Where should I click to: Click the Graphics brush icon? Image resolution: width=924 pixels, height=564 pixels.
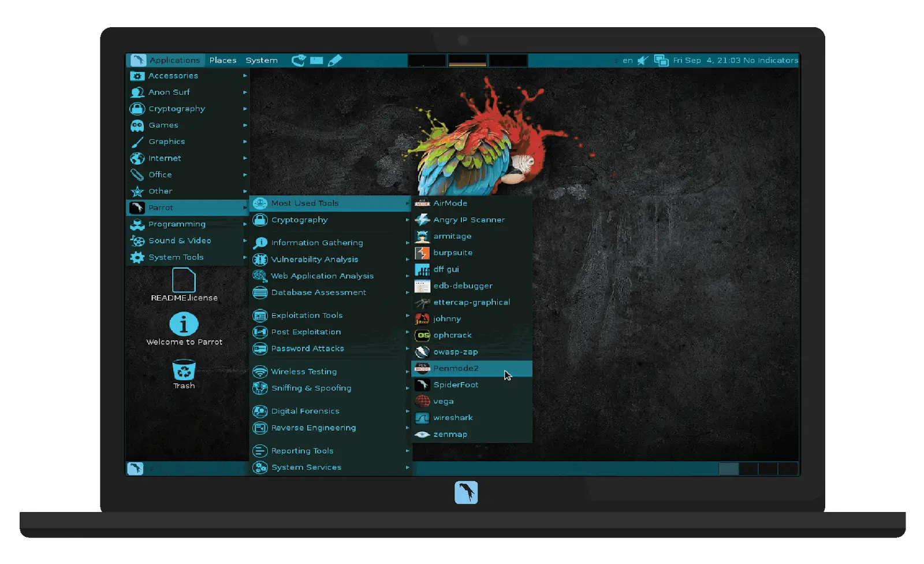pyautogui.click(x=137, y=142)
